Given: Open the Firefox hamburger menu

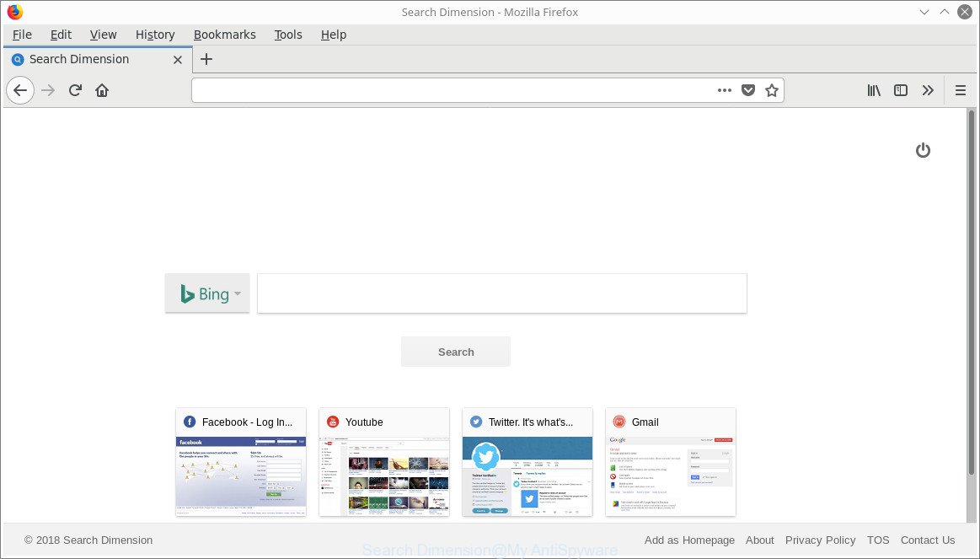Looking at the screenshot, I should (961, 91).
